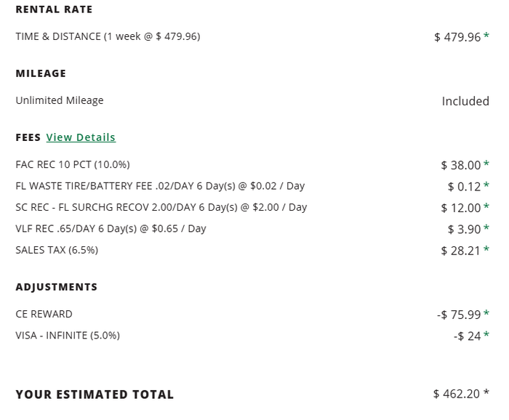
Task: Select the VLF REC .65/DAY line
Action: tap(111, 229)
